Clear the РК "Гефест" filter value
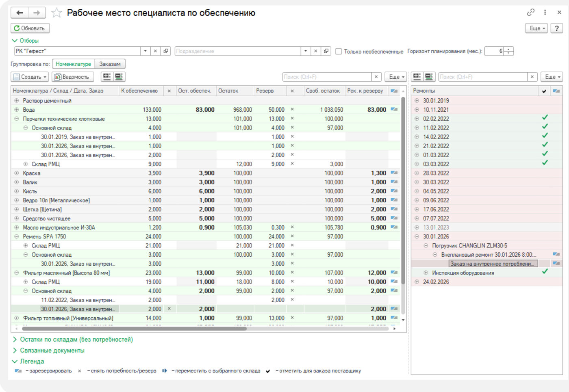 155,51
